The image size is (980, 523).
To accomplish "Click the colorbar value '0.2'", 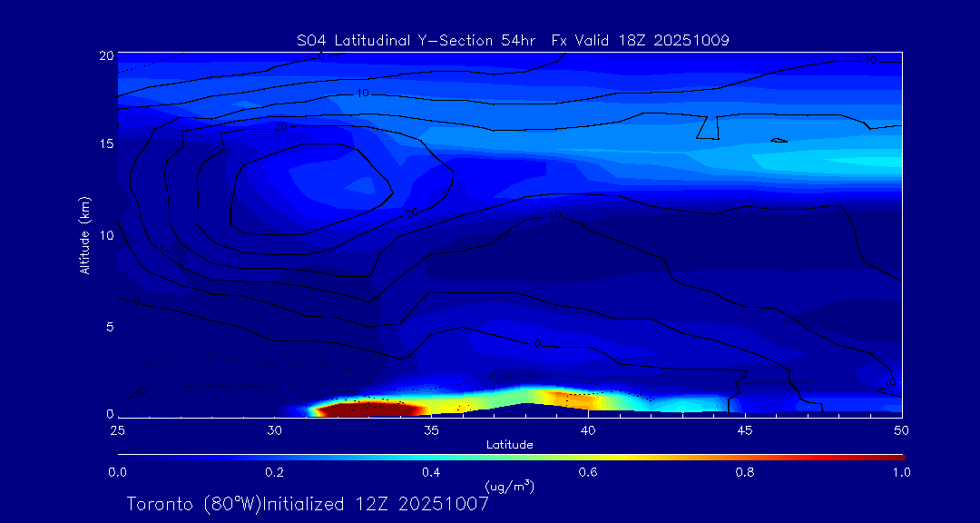I will click(x=274, y=472).
